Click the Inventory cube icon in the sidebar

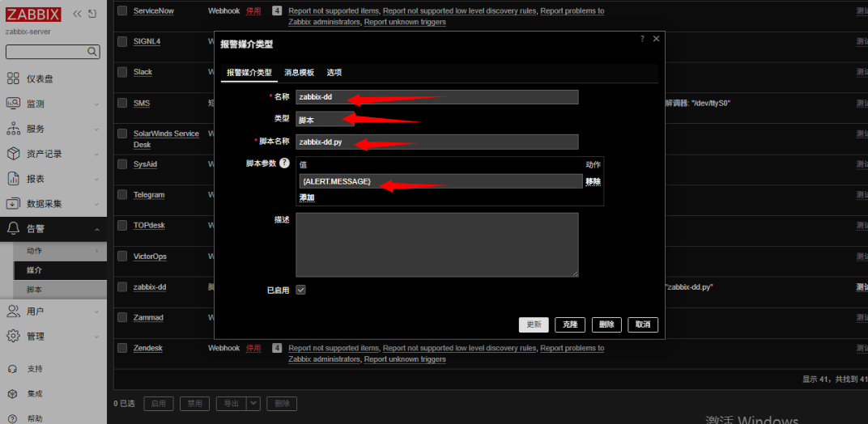[x=13, y=154]
